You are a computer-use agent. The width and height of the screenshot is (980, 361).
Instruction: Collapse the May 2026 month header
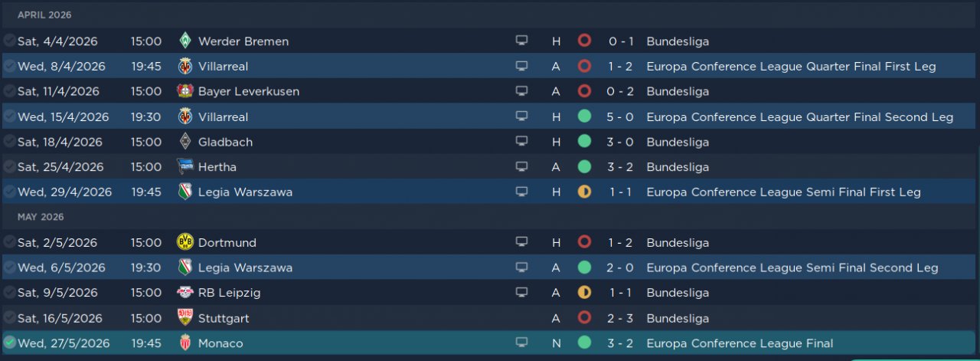point(41,217)
